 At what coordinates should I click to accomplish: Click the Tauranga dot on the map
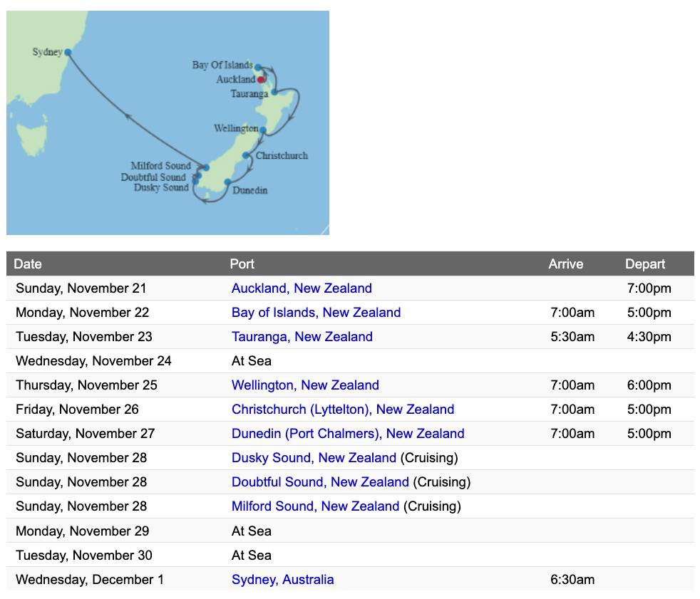(x=274, y=92)
